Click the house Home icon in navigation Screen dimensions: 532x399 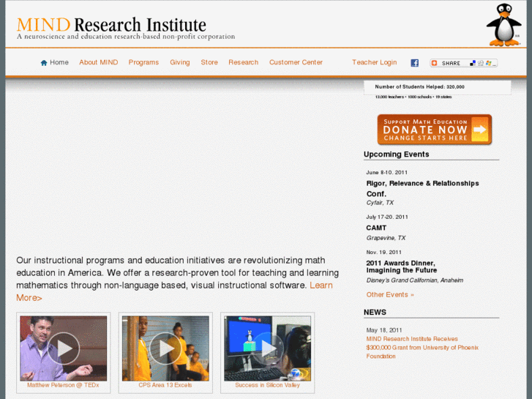pos(44,63)
